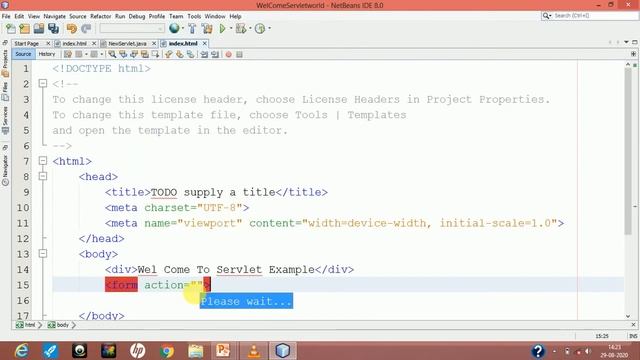Screen dimensions: 640x360
Task: Open dropdown arrow beside Run Project icon
Action: pos(231,28)
